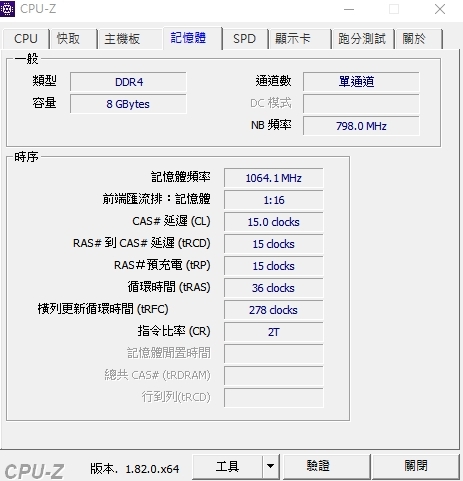Open the 顯示卡 tab

click(x=300, y=39)
